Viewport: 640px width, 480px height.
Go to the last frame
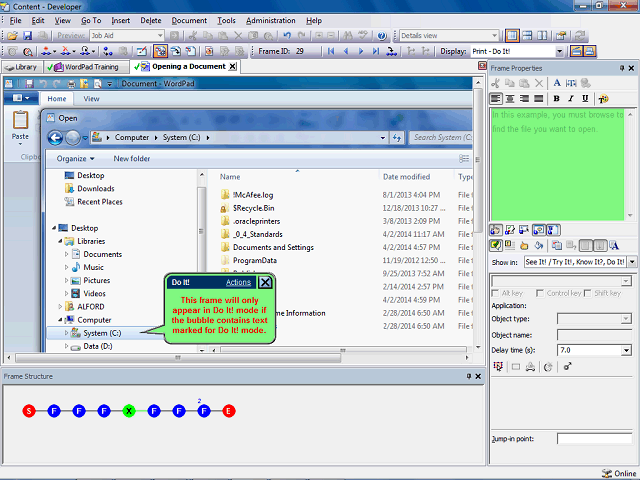376,51
